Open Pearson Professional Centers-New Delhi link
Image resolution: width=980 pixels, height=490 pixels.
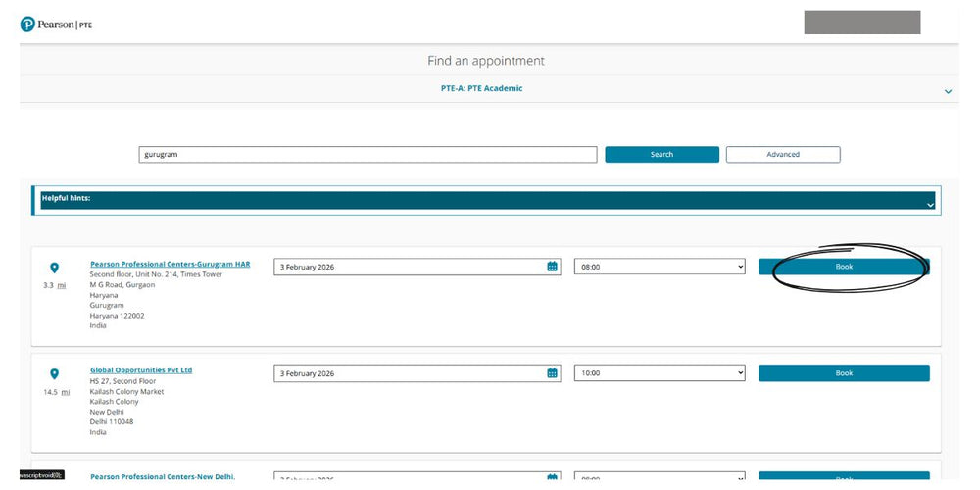coord(163,477)
